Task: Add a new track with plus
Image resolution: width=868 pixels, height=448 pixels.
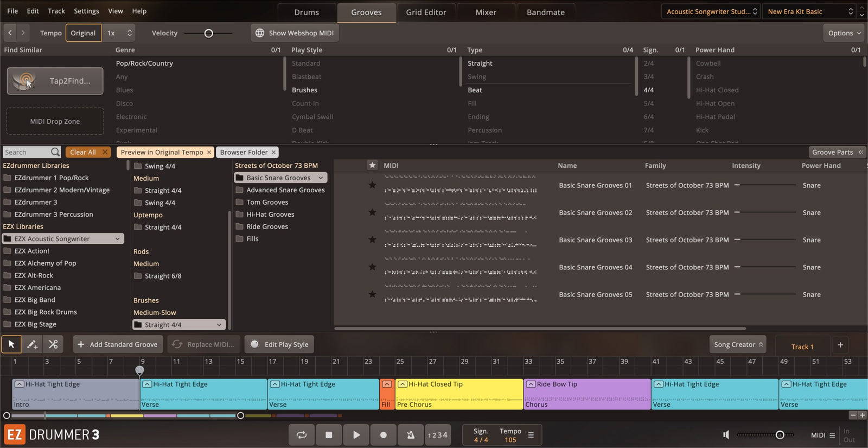Action: 840,345
